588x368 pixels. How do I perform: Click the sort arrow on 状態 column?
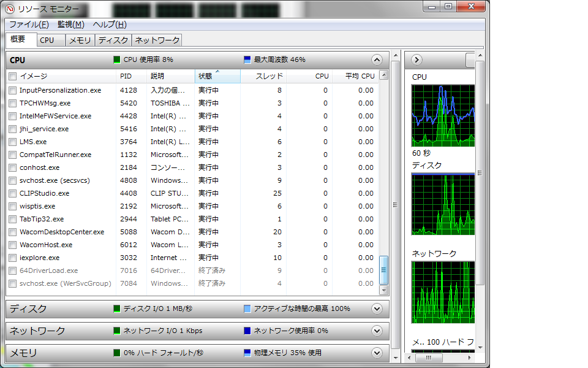point(217,71)
